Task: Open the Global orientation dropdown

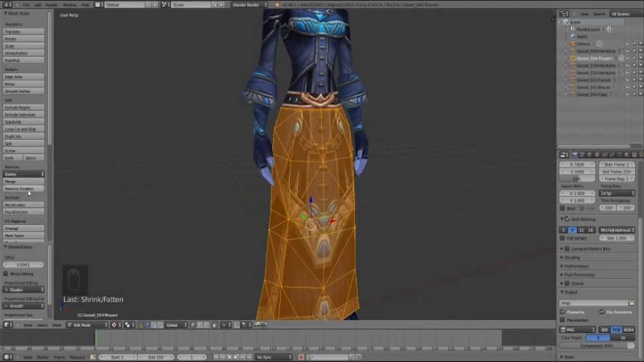Action: point(177,325)
